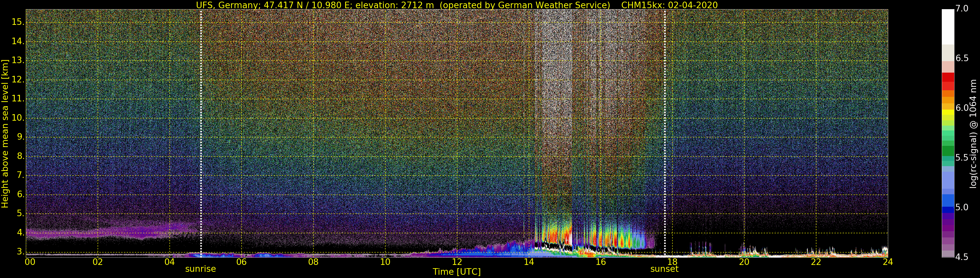Click the sunset label below the time axis
980x278 pixels.
664,269
